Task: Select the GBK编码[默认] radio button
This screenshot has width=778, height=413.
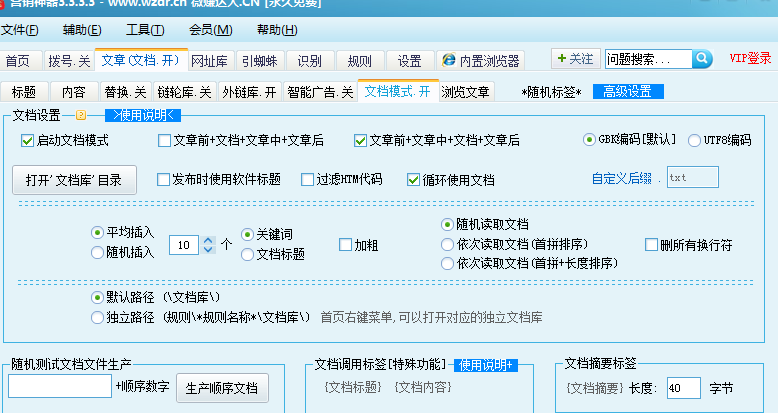Action: point(630,139)
